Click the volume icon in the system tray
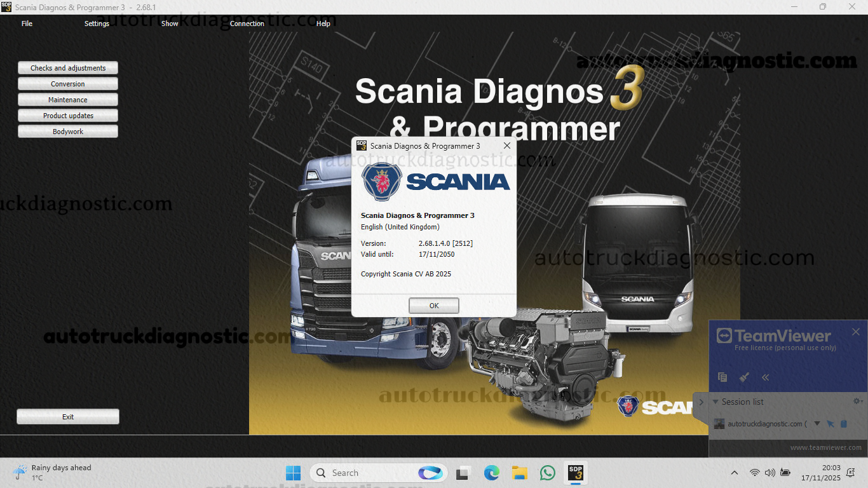 [769, 472]
